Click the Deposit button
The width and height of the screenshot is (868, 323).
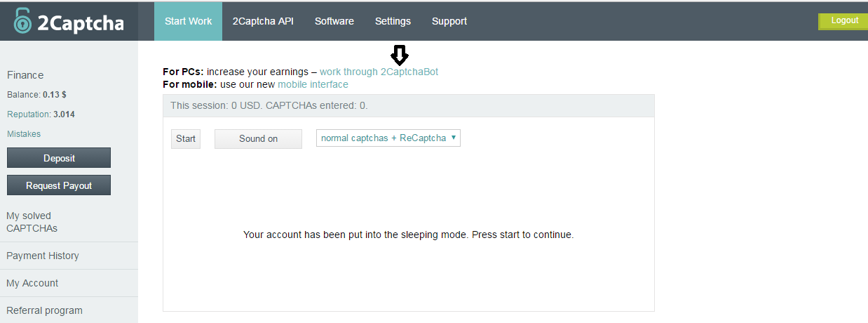pyautogui.click(x=59, y=158)
